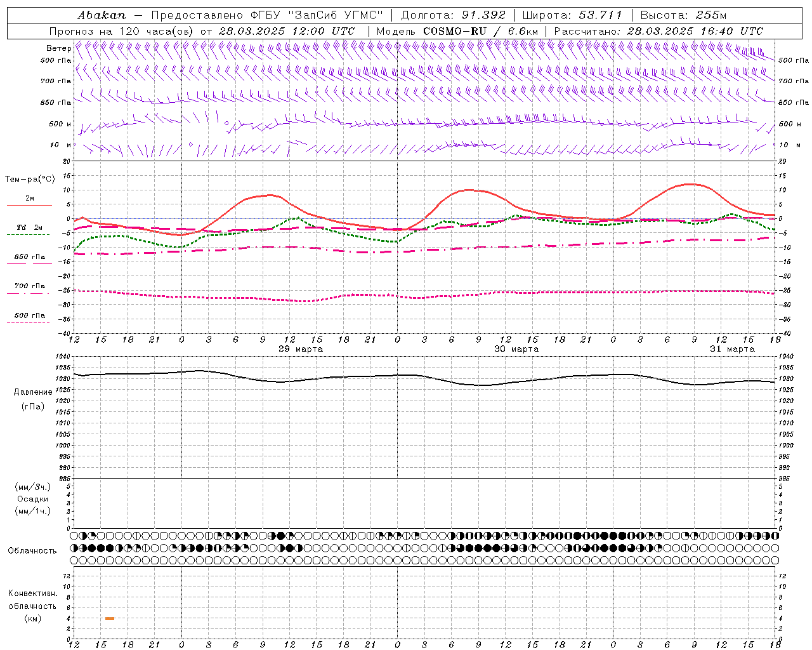Click the 'Давление' pressure panel label
The height and width of the screenshot is (650, 812).
tap(33, 392)
